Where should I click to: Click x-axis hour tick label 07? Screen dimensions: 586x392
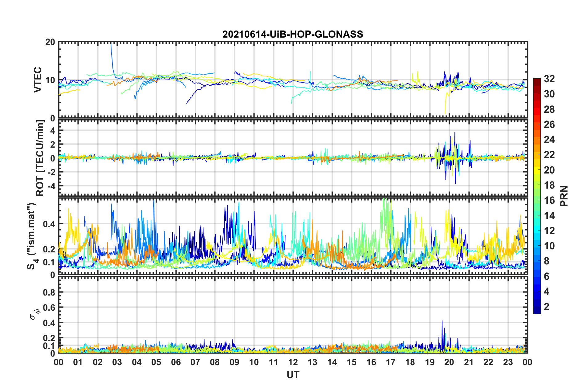coord(195,362)
